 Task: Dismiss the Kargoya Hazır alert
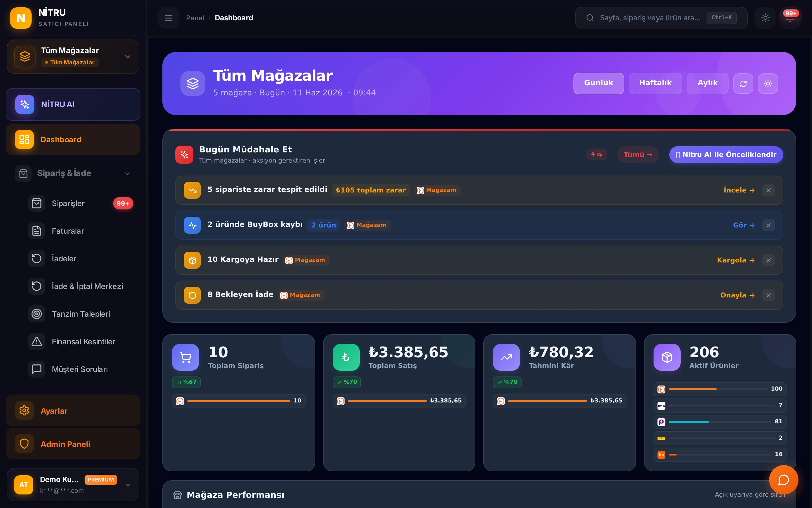pyautogui.click(x=768, y=260)
